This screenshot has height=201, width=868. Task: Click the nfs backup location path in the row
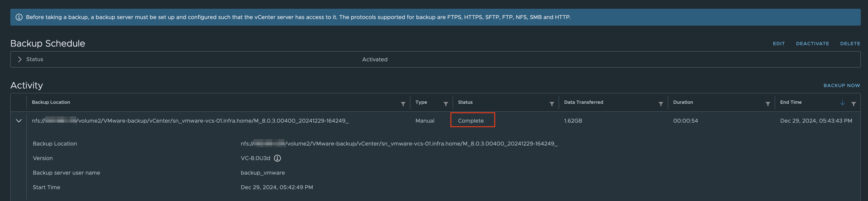(x=189, y=120)
